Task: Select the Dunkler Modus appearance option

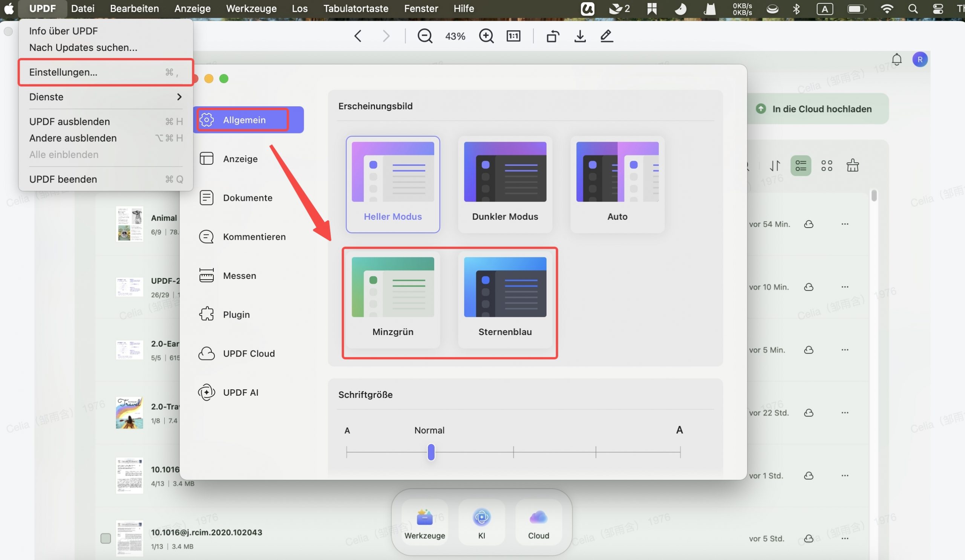Action: tap(505, 184)
